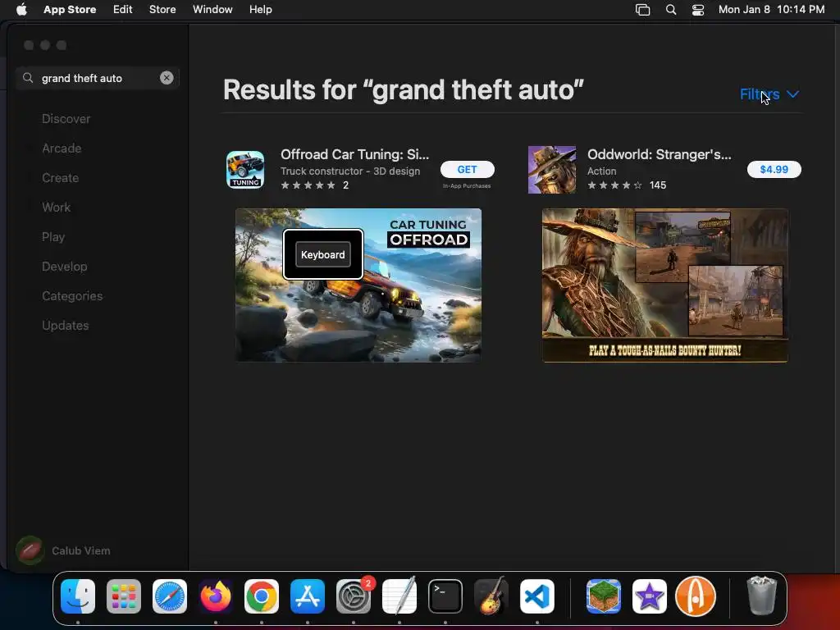The height and width of the screenshot is (630, 840).
Task: Open the Store menu
Action: (x=162, y=9)
